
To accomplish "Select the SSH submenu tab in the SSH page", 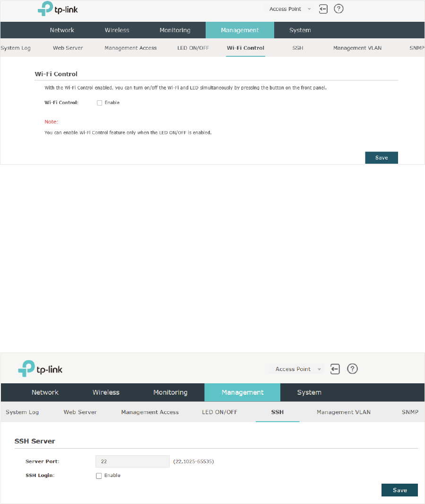I will pos(278,412).
